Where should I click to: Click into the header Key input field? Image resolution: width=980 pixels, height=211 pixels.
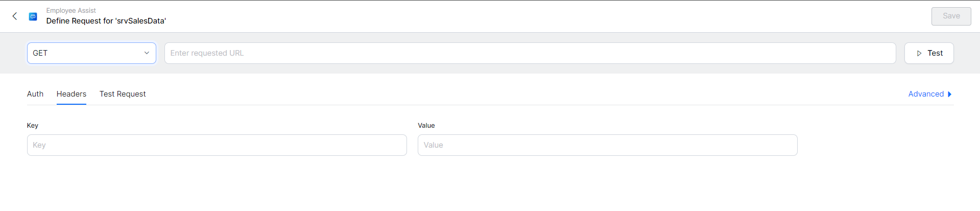pyautogui.click(x=217, y=145)
